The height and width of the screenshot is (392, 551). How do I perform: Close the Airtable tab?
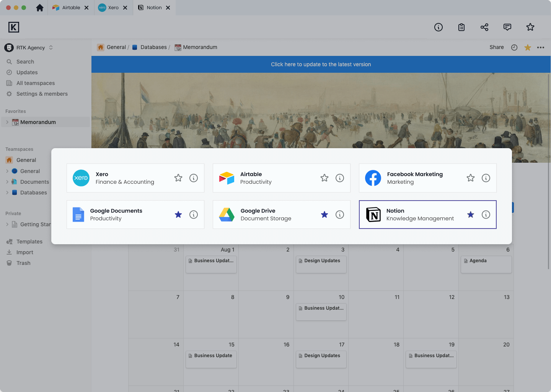86,8
